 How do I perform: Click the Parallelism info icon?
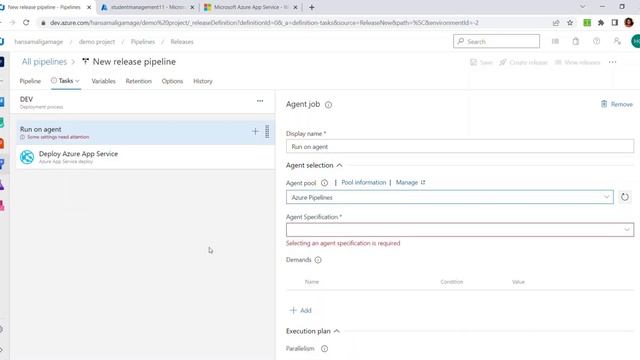click(324, 349)
